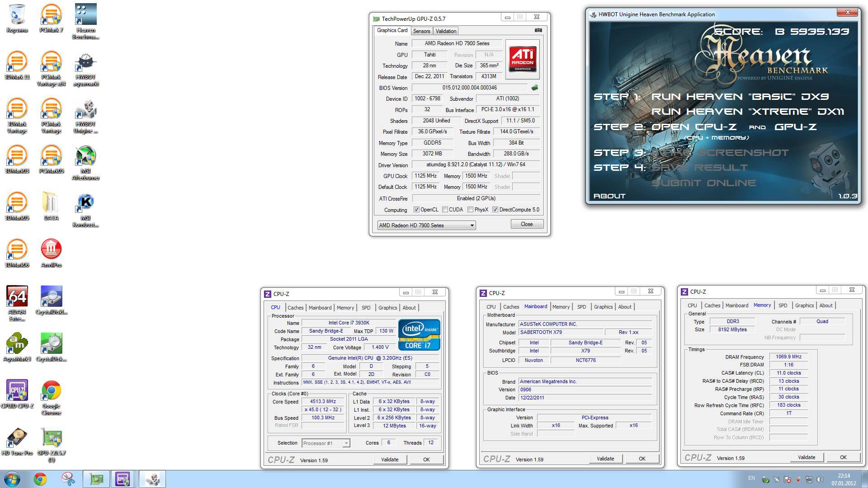Open CPUID CPU-Z desktop shortcut

pyautogui.click(x=17, y=394)
